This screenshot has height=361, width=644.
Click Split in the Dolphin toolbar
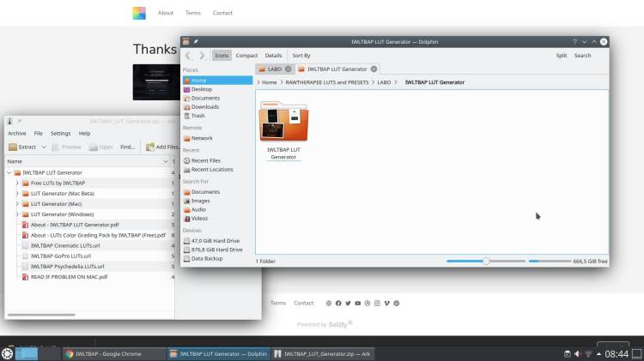click(561, 56)
